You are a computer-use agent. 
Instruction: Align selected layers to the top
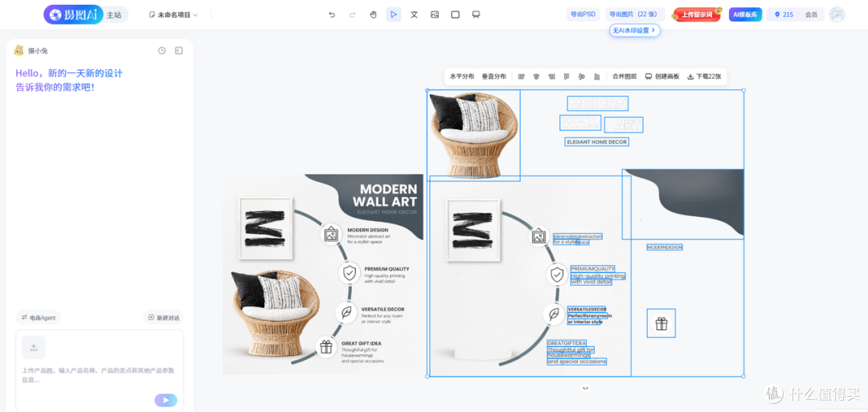tap(567, 77)
